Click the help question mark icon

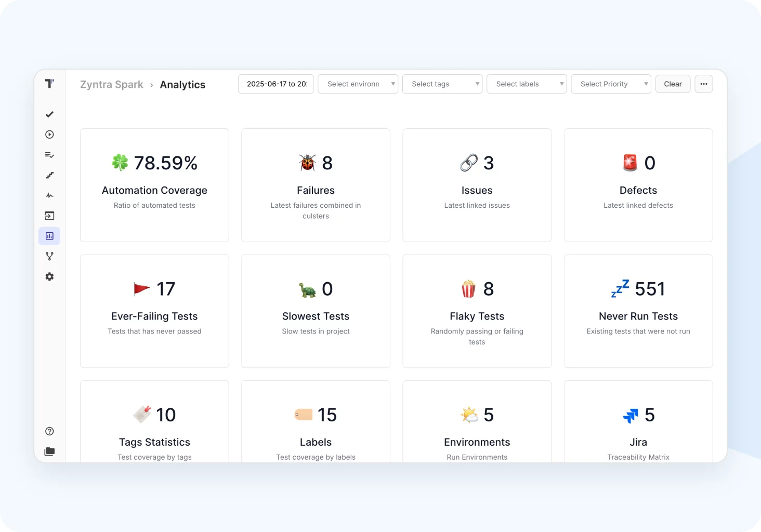tap(49, 431)
